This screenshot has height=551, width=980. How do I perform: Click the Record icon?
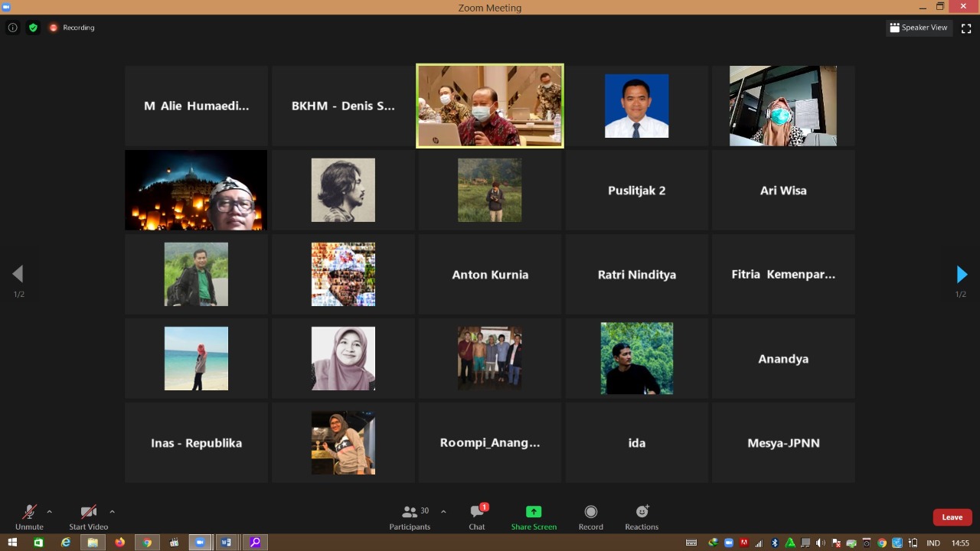(x=590, y=512)
